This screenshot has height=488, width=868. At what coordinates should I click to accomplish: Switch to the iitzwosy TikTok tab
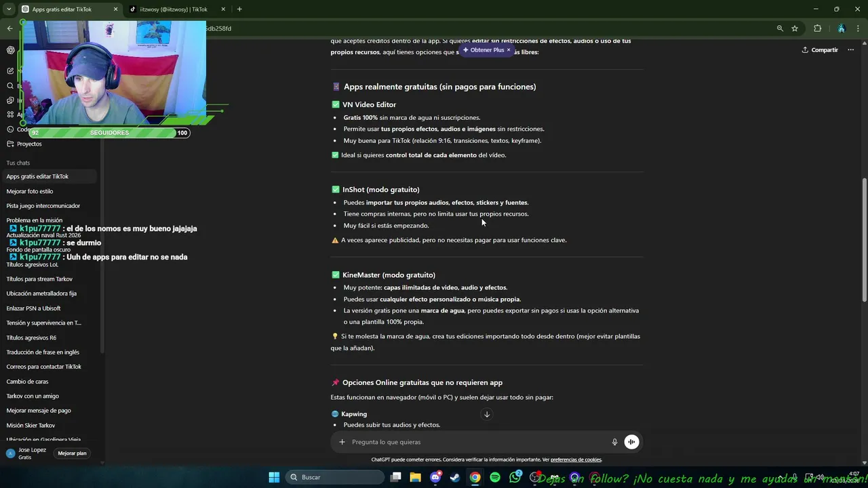178,9
